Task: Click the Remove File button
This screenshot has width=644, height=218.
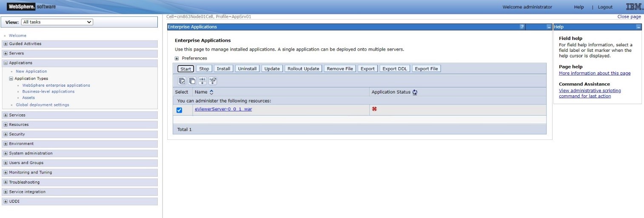Action: 340,69
